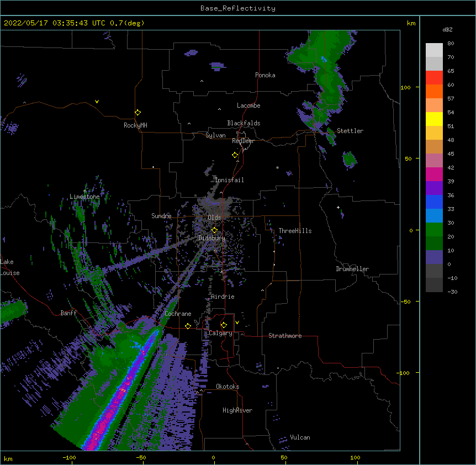
Task: Pick the purple 39 dBZ legend swatch
Action: pyautogui.click(x=434, y=188)
